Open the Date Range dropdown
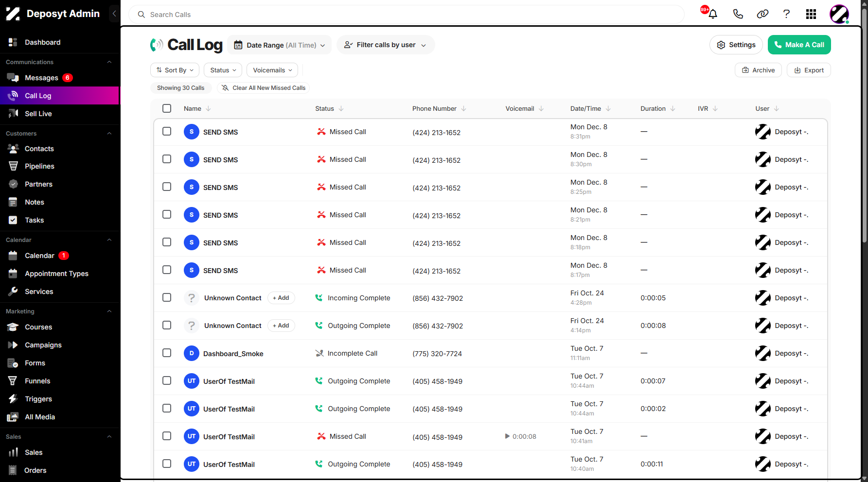This screenshot has height=482, width=868. [x=280, y=45]
